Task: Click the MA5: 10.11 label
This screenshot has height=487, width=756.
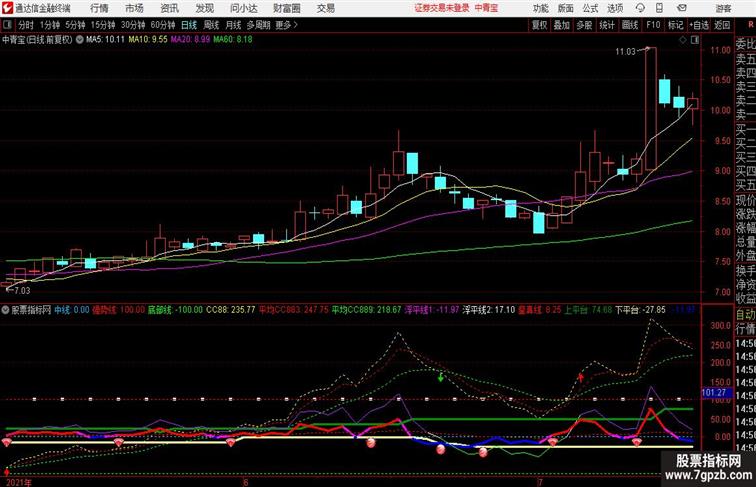Action: pyautogui.click(x=105, y=40)
